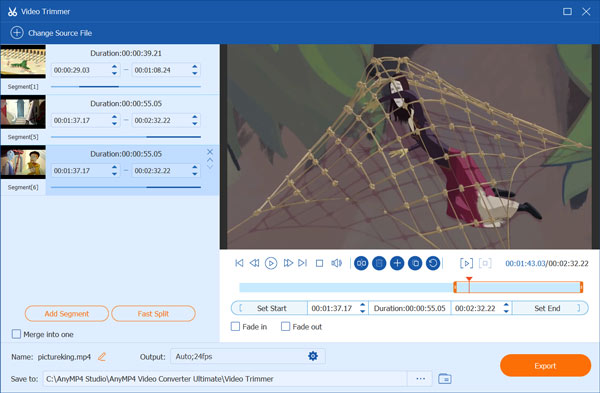Click the video preview frame
Image resolution: width=600 pixels, height=393 pixels.
click(409, 147)
